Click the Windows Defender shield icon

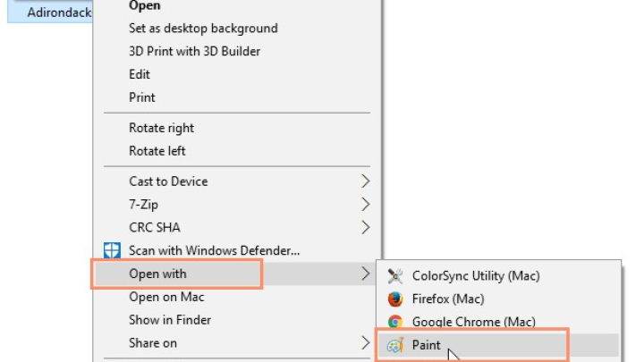tap(112, 250)
